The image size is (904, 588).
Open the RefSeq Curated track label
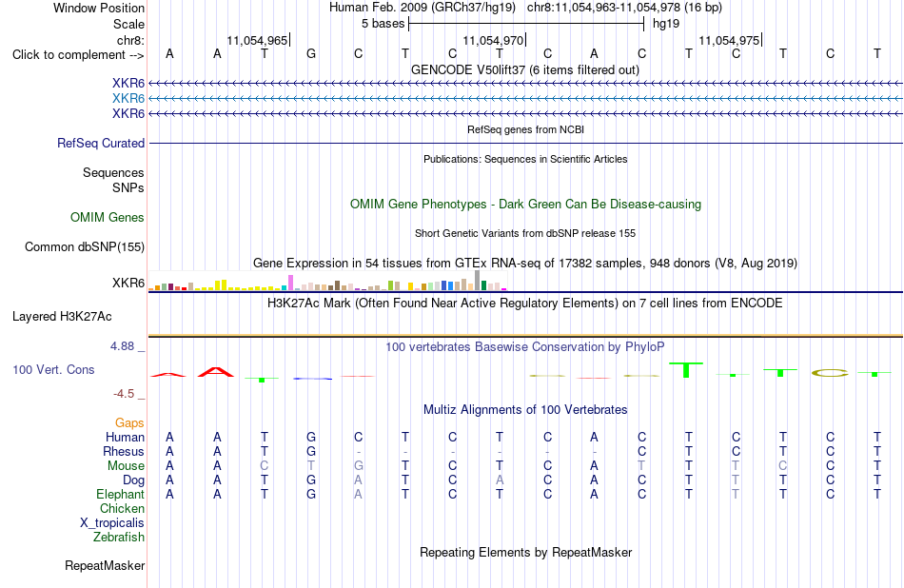tap(101, 143)
